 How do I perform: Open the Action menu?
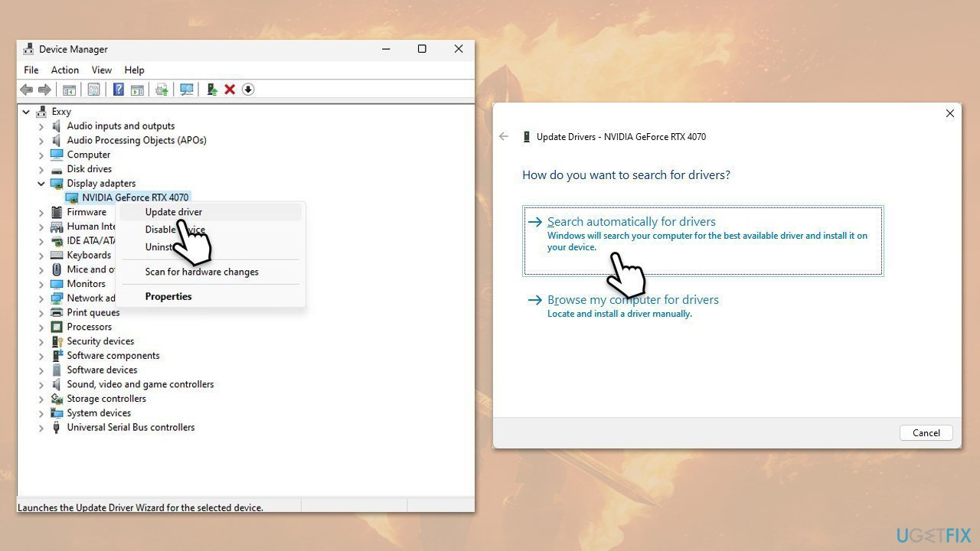(x=65, y=70)
